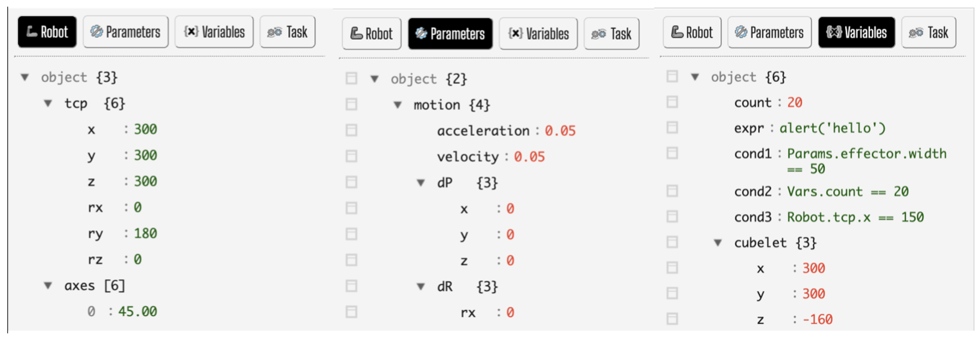The image size is (980, 340).
Task: Collapse the tcp {6} node
Action: (48, 103)
